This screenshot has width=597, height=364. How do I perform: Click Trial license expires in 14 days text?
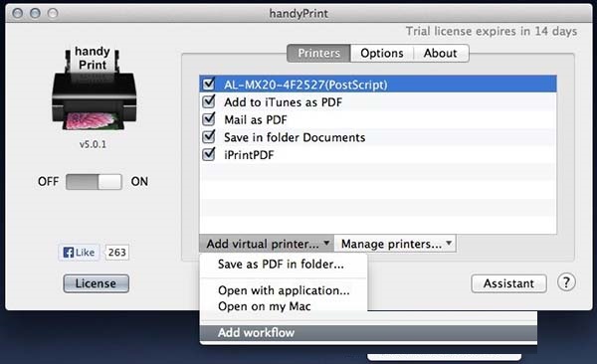tap(492, 31)
